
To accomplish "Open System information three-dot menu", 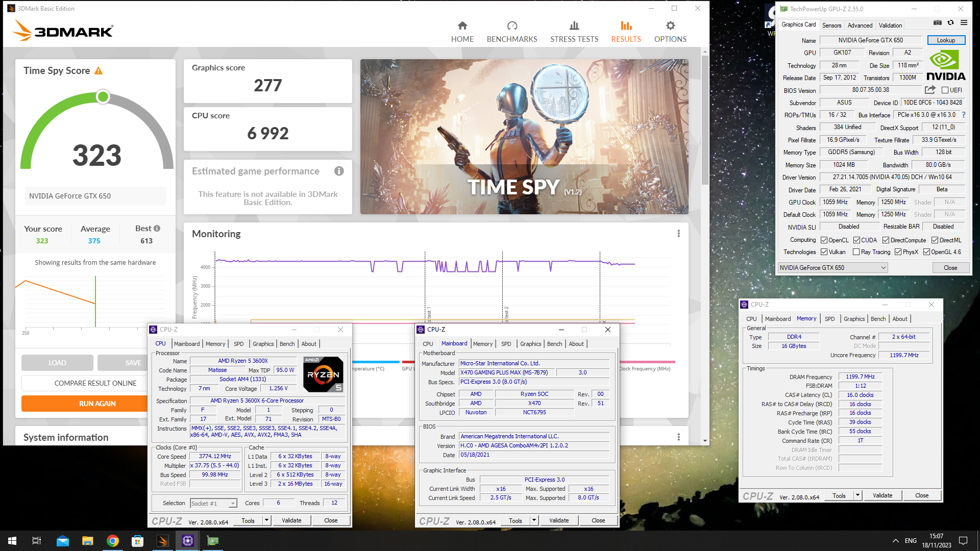I will tap(678, 437).
